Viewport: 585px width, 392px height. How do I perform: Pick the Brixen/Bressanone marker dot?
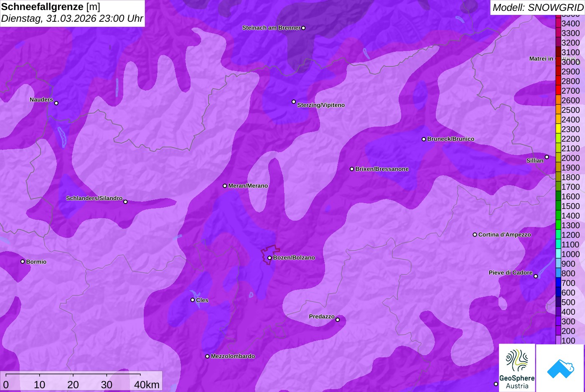tap(352, 169)
